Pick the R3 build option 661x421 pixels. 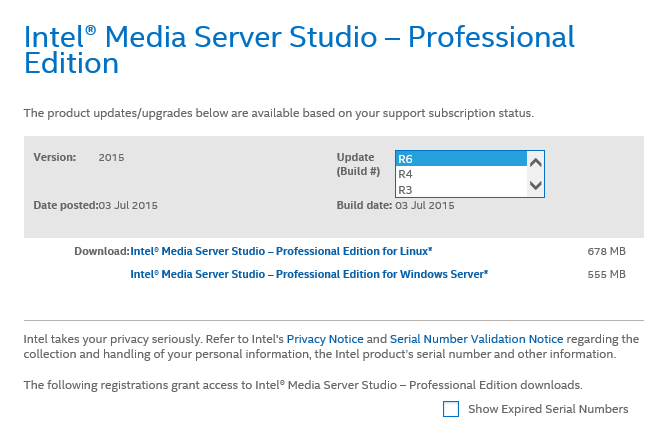tap(461, 190)
